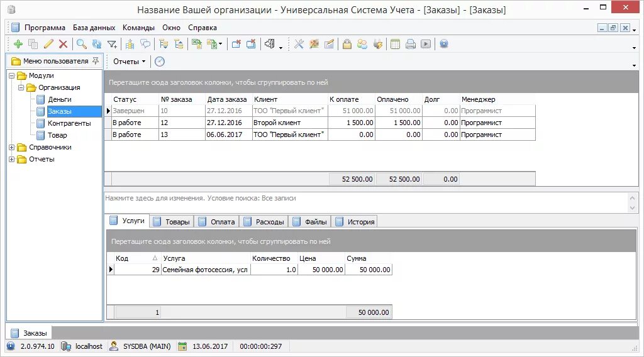
Task: Switch to the Расходы tab
Action: tap(264, 222)
